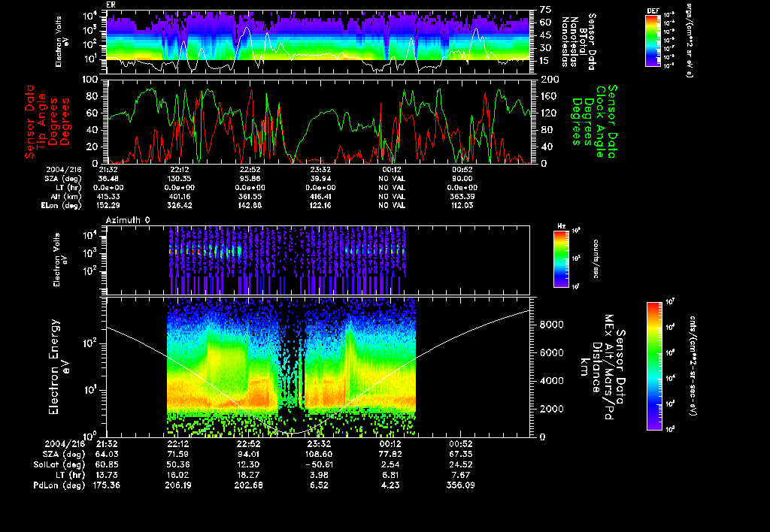
Task: Click upper table Alt value '401.16'
Action: point(179,196)
